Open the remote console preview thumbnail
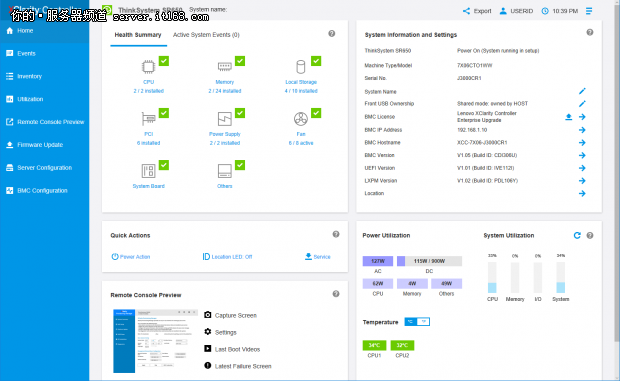Image resolution: width=620 pixels, height=381 pixels. (x=155, y=341)
